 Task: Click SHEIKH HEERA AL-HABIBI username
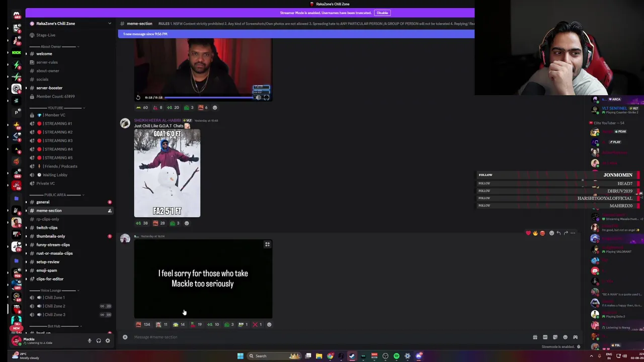(x=157, y=121)
